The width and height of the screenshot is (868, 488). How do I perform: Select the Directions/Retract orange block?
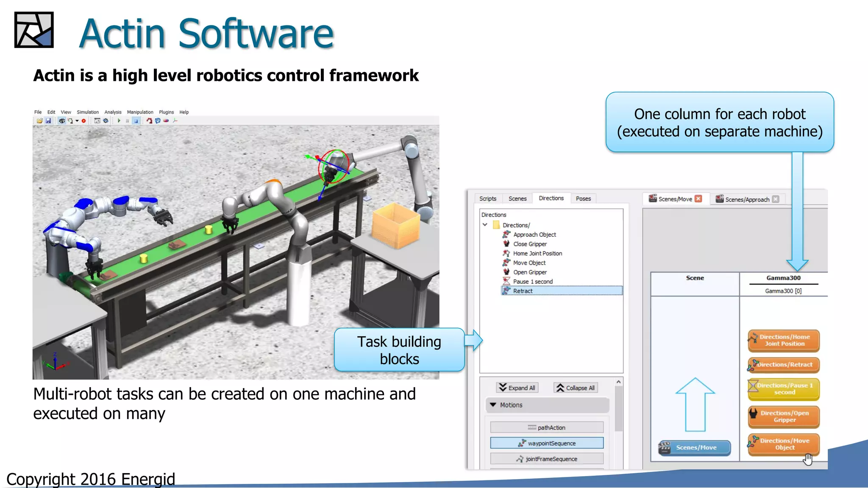click(784, 364)
